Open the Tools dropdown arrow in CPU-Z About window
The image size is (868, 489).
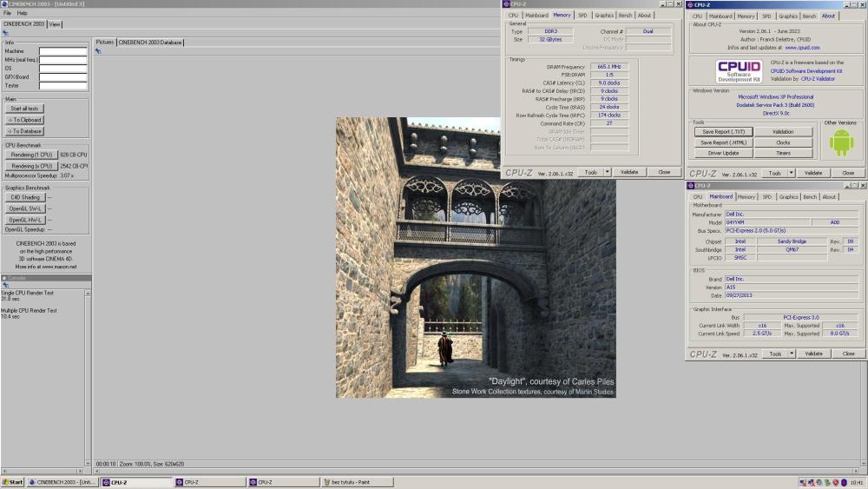(x=791, y=173)
